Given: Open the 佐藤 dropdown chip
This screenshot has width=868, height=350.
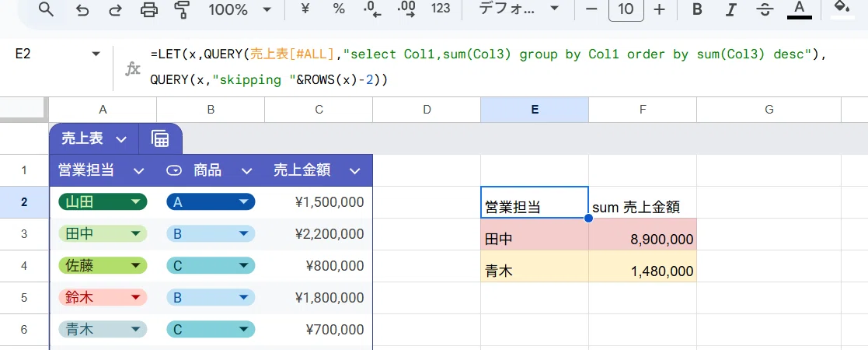Looking at the screenshot, I should (x=103, y=266).
